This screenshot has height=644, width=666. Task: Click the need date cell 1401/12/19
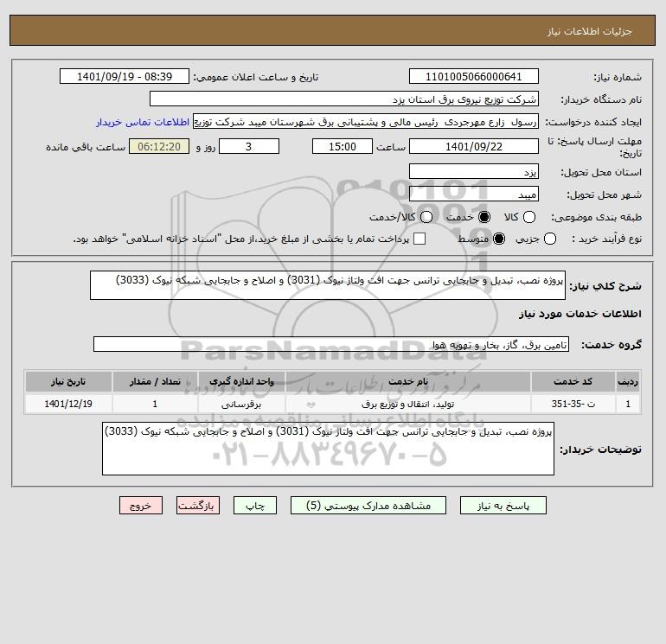[x=68, y=404]
